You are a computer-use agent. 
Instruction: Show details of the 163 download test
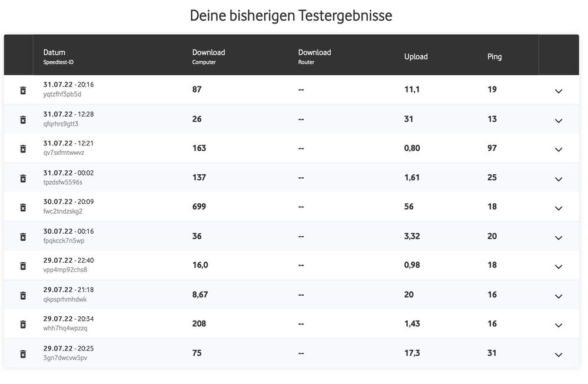[x=559, y=150]
